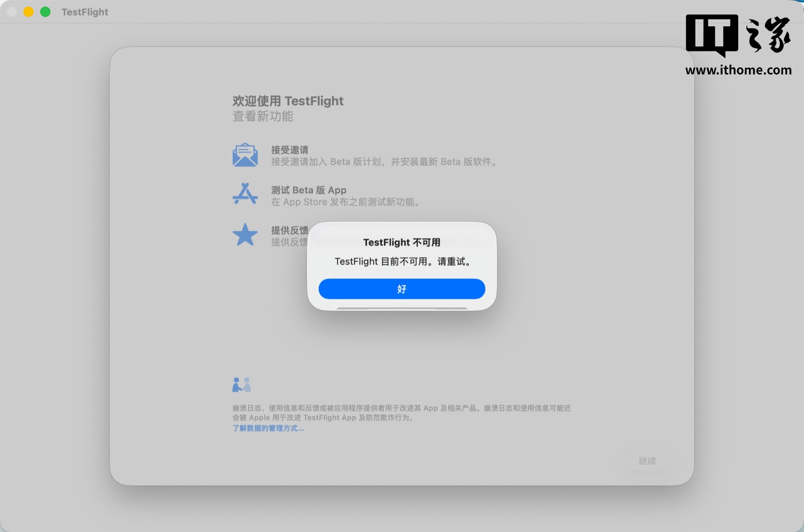This screenshot has height=532, width=804.
Task: Select the 测试 Beta 版 App feature title
Action: tap(308, 190)
